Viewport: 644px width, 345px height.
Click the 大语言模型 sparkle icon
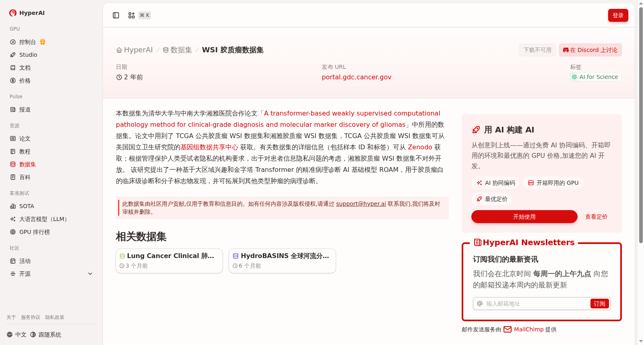(x=13, y=219)
